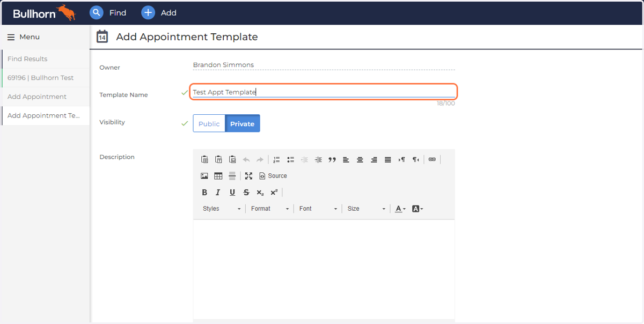
Task: Apply block quote formatting
Action: [332, 159]
